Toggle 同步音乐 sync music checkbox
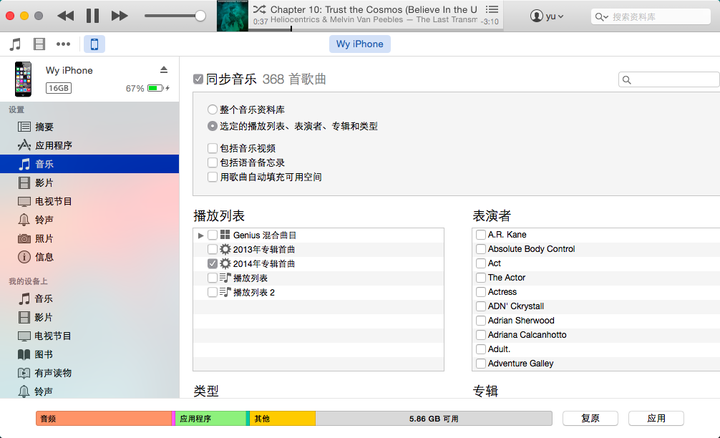Screen dimensions: 720x438 [x=198, y=79]
